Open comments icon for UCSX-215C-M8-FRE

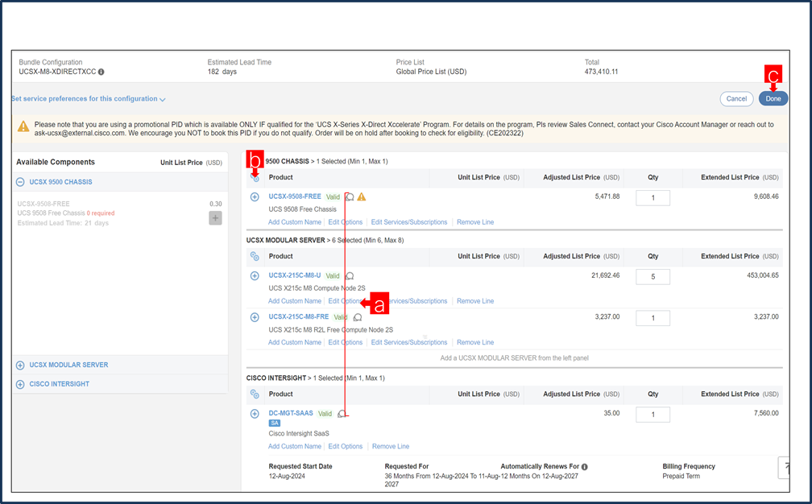pyautogui.click(x=358, y=317)
